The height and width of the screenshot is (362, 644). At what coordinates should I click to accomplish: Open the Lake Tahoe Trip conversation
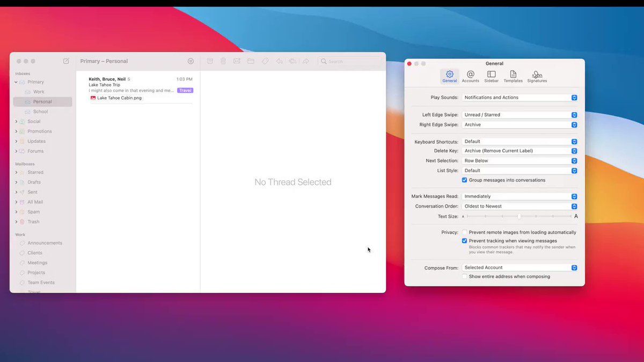(x=141, y=88)
